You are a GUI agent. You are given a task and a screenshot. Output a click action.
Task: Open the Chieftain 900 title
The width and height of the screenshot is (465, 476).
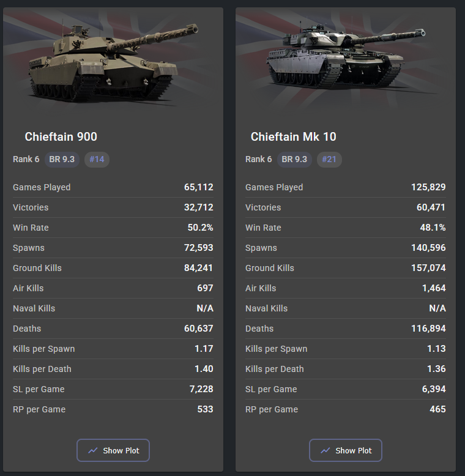coord(61,136)
